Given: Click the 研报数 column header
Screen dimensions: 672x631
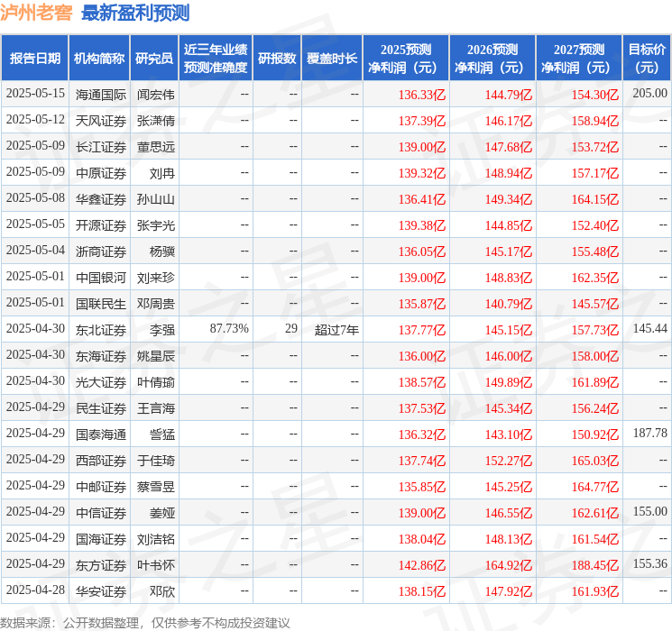Looking at the screenshot, I should click(277, 59).
